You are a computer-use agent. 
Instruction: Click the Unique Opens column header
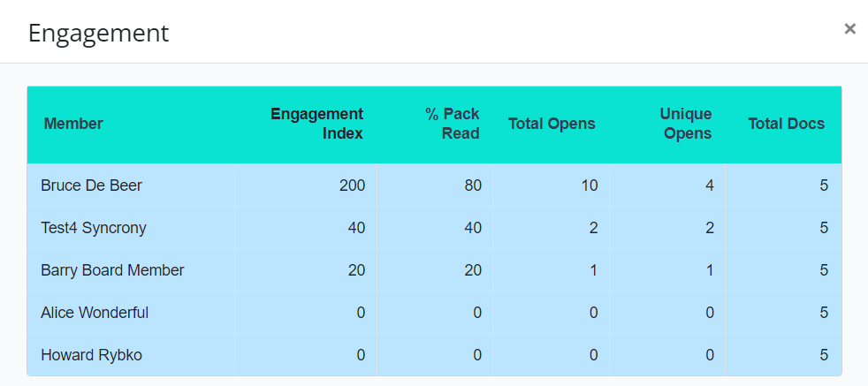pyautogui.click(x=686, y=124)
